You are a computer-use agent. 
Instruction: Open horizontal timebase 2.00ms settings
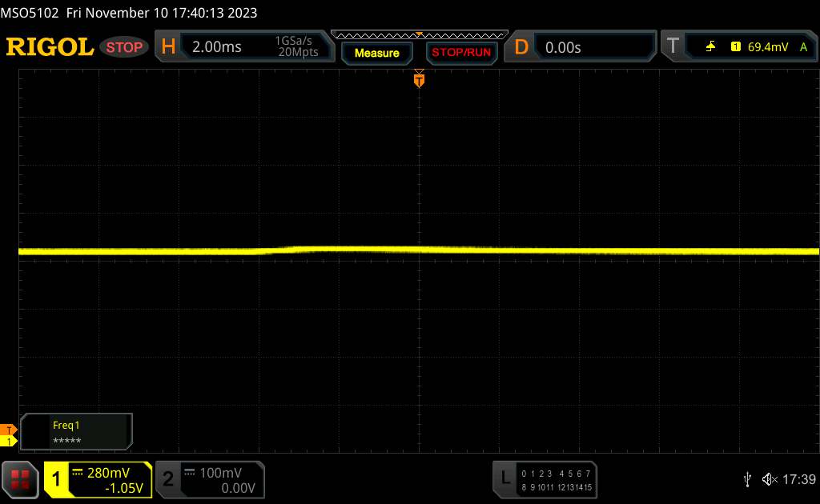coord(240,47)
